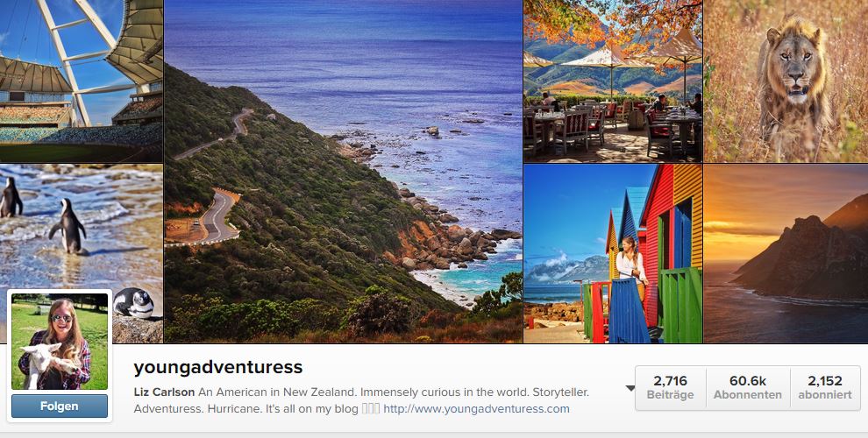Click the profile picture with lamb
Viewport: 868px width, 438px height.
(x=60, y=342)
